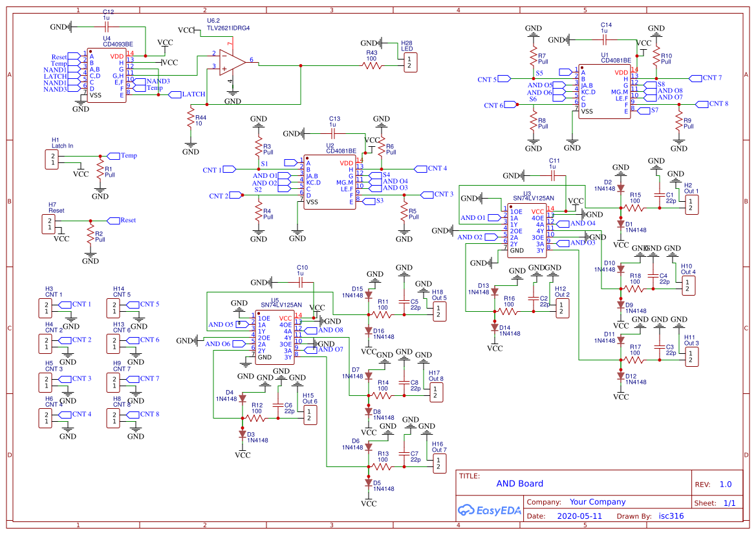The height and width of the screenshot is (535, 756).
Task: Select resistor R15 100
Action: [x=634, y=208]
